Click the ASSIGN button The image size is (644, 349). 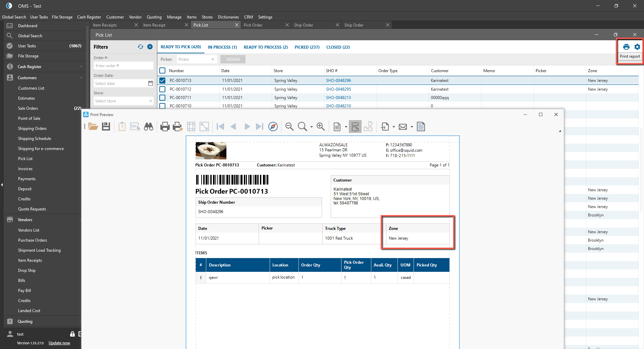click(x=233, y=59)
